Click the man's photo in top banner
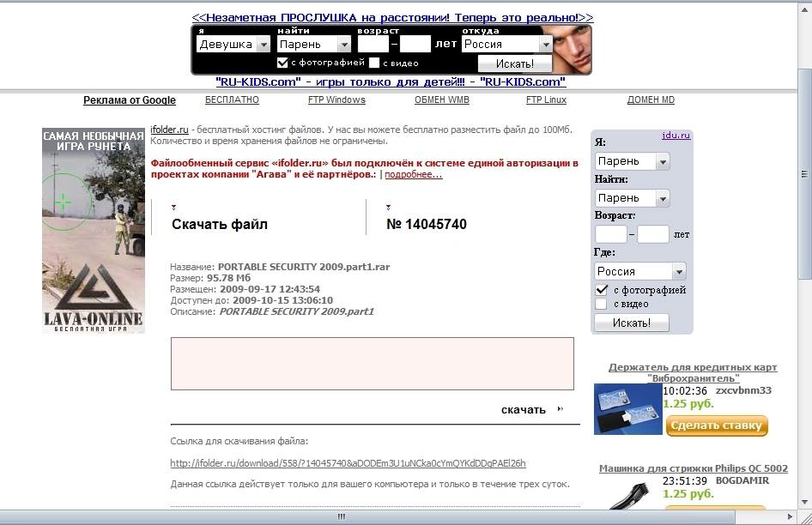This screenshot has width=812, height=525. tap(572, 50)
